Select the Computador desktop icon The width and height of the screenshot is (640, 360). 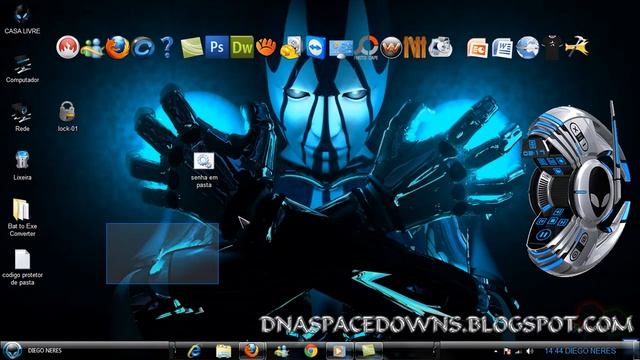click(x=22, y=69)
